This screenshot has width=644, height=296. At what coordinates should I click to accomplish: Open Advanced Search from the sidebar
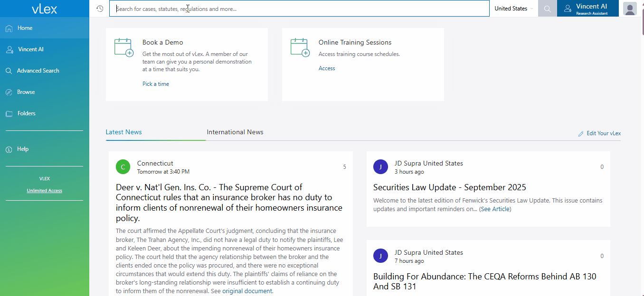pos(38,71)
